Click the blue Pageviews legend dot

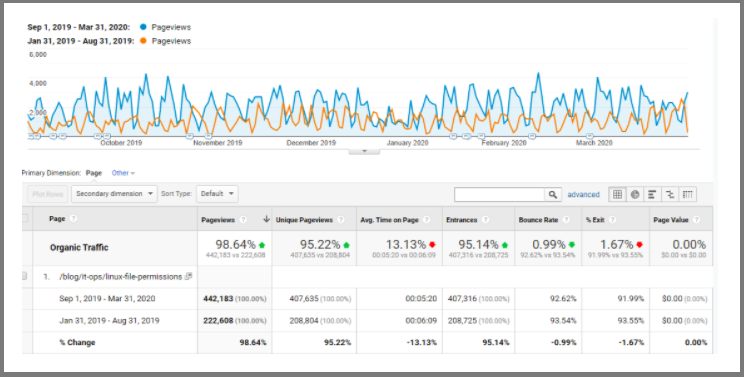(x=143, y=27)
